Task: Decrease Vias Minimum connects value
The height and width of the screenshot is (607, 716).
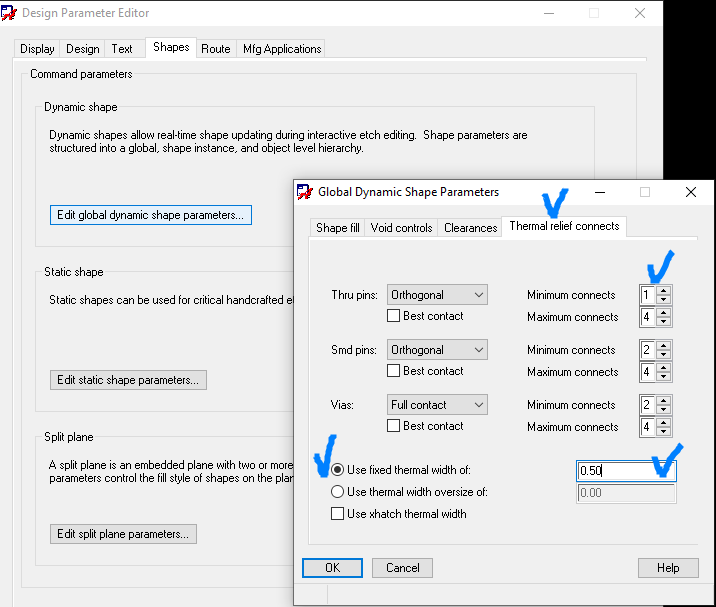Action: (663, 409)
